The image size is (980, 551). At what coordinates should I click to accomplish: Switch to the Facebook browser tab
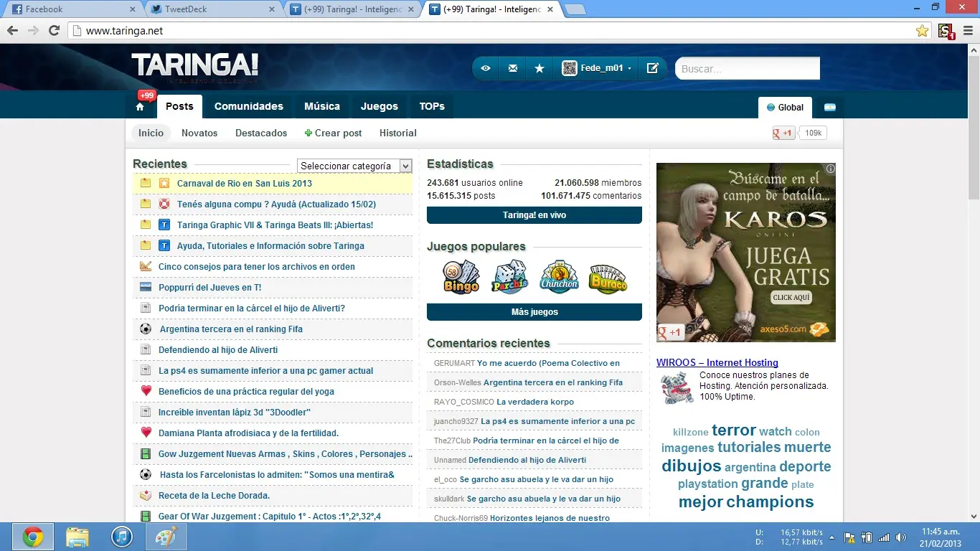click(x=72, y=9)
